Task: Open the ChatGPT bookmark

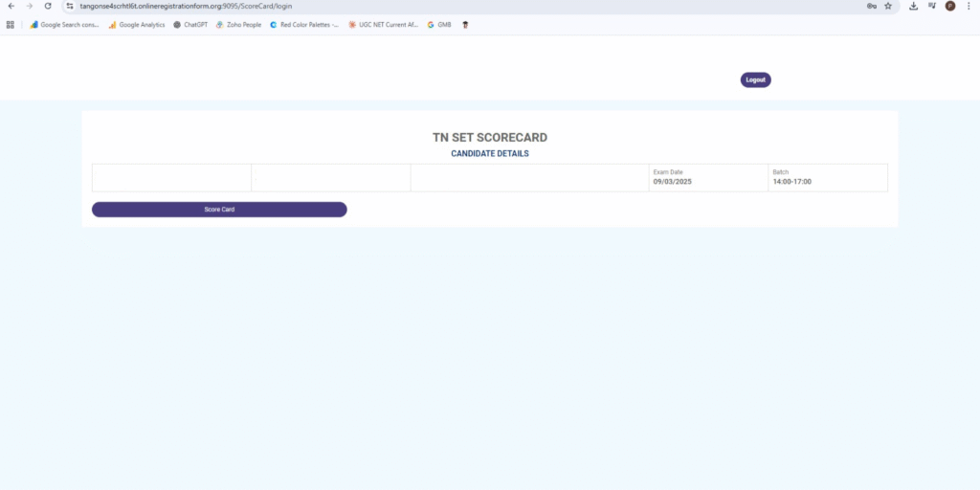Action: [190, 25]
